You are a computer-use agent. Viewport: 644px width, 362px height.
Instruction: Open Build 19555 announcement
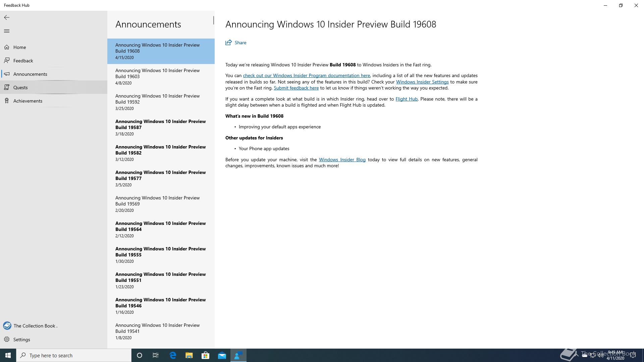(x=161, y=255)
